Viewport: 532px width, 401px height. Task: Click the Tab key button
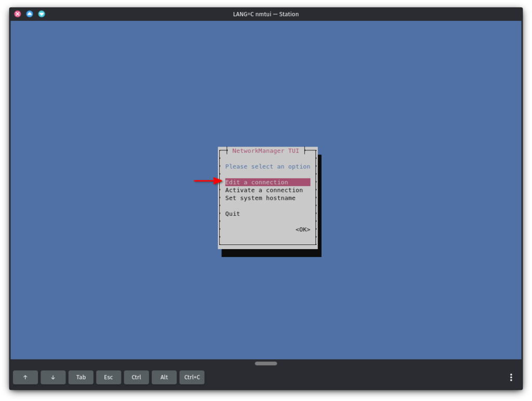81,377
